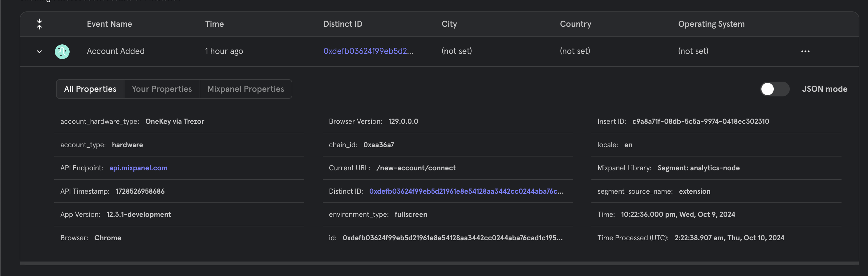The height and width of the screenshot is (276, 868).
Task: Click the Operating System column header
Action: pyautogui.click(x=711, y=24)
